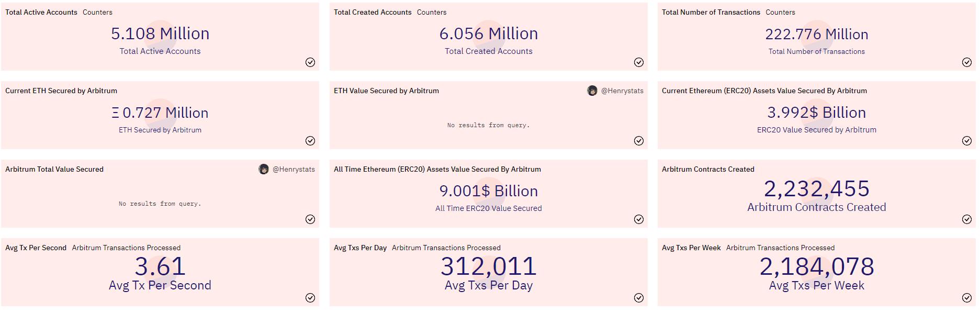Click the No results from query message
Screen dimensions: 980x313
pos(160,204)
